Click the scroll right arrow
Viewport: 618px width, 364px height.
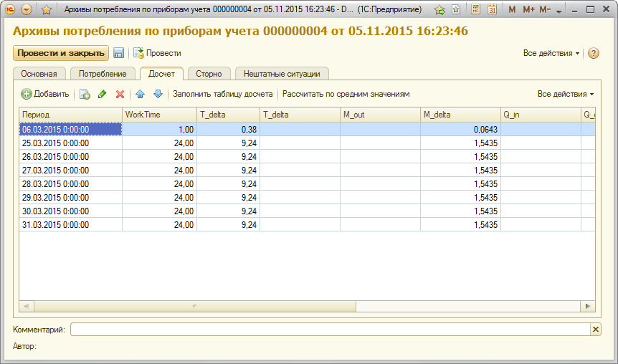(588, 306)
